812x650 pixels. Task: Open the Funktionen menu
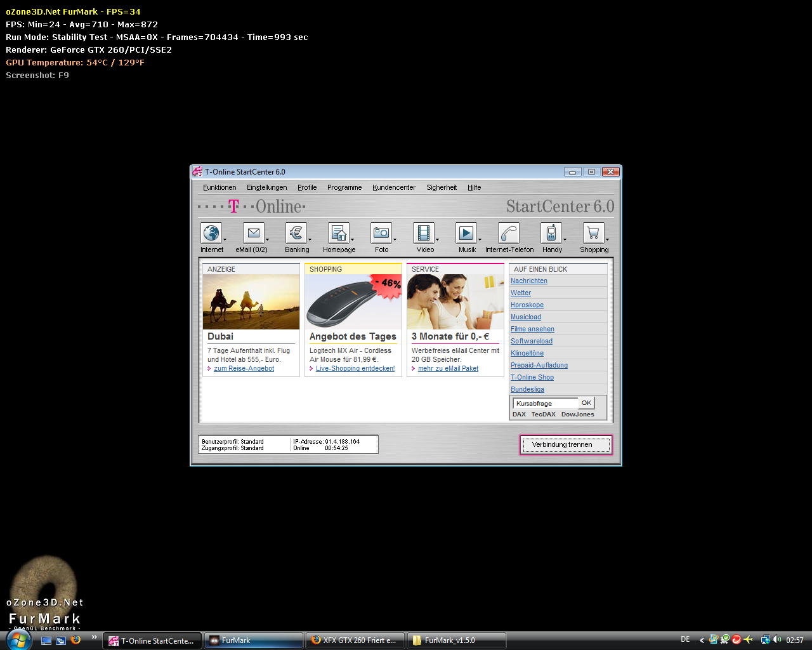click(219, 187)
